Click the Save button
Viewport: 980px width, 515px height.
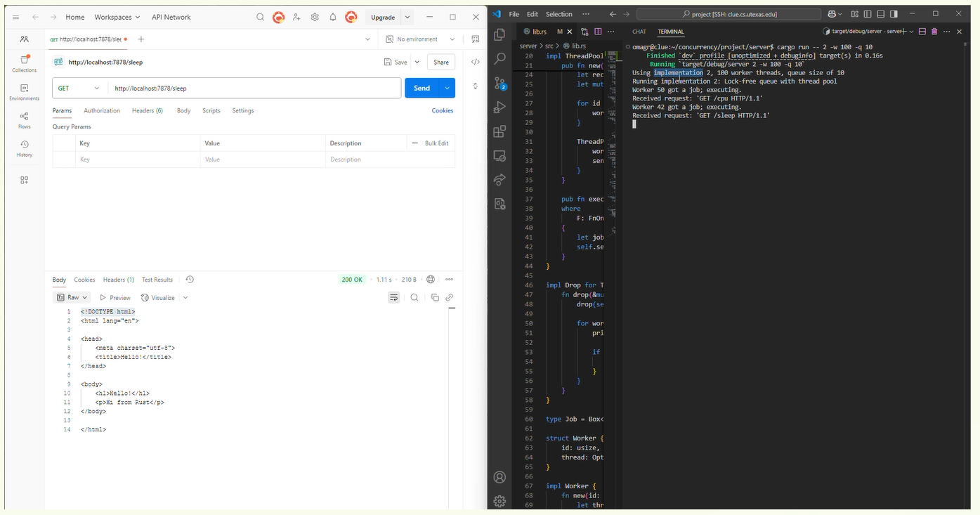pos(396,62)
